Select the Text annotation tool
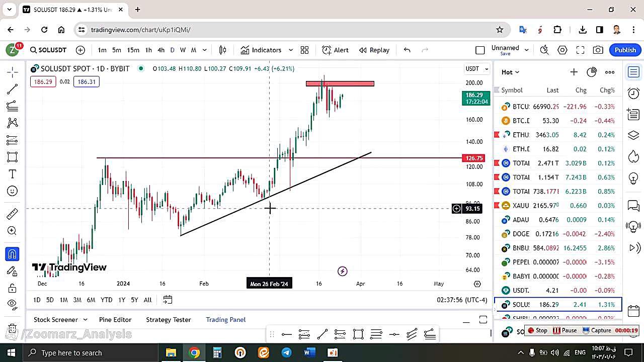Screen dimensions: 644x362 click(13, 174)
